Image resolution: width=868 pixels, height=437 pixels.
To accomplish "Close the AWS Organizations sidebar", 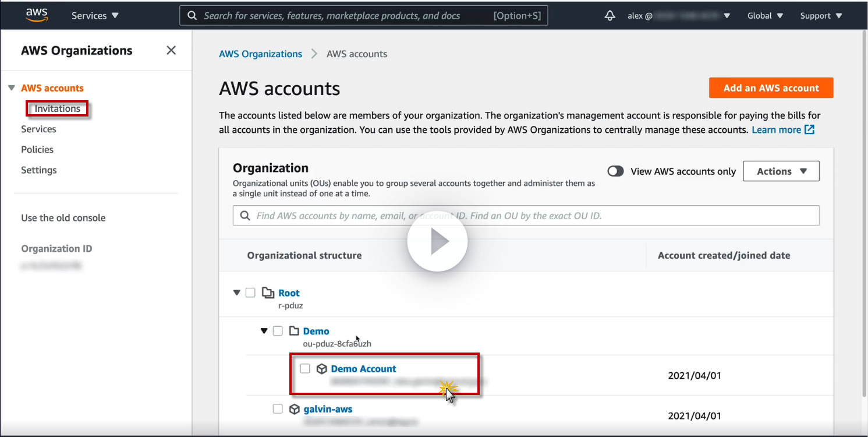I will pos(171,50).
